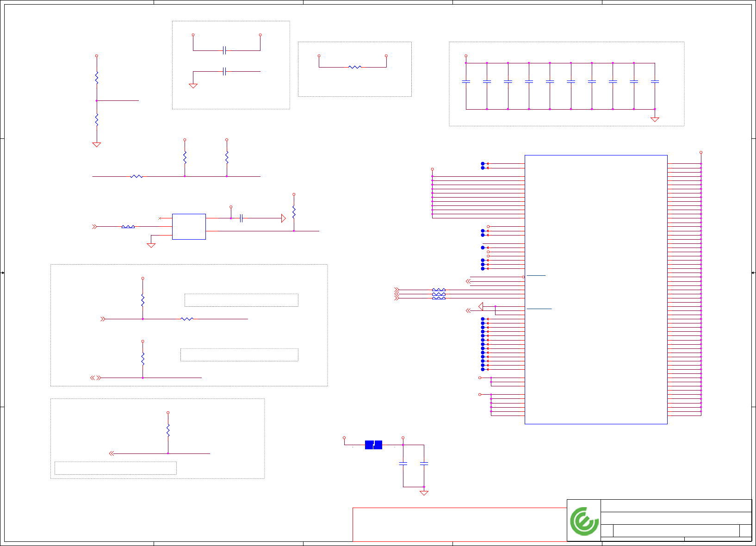Select the ground symbol attached to small IC box
The image size is (756, 546).
(x=151, y=245)
